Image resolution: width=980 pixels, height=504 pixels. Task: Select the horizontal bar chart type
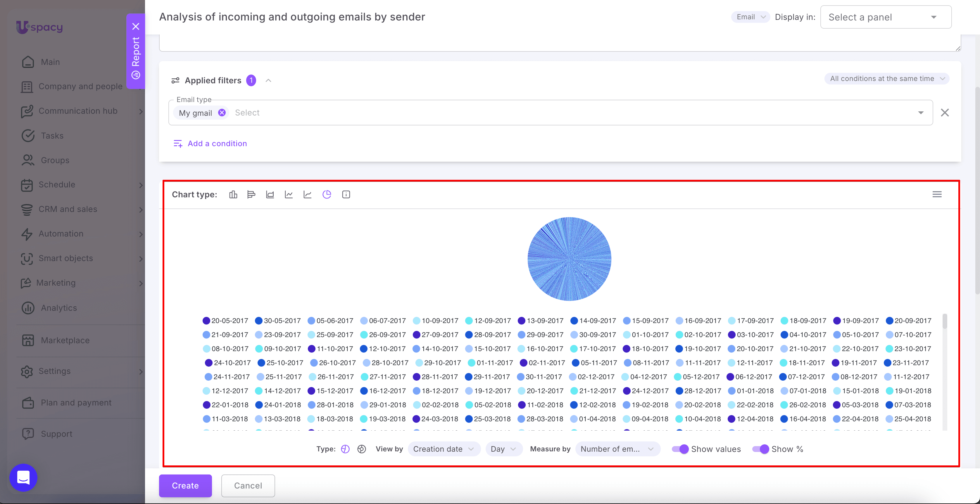point(251,194)
